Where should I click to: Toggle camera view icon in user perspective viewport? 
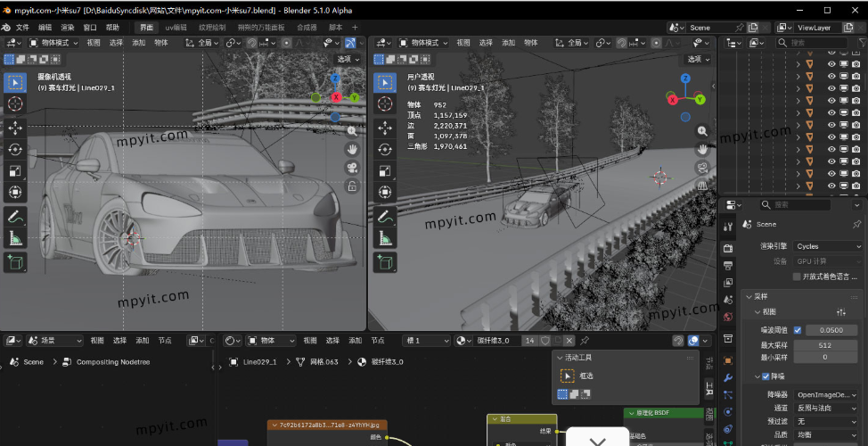pos(702,168)
